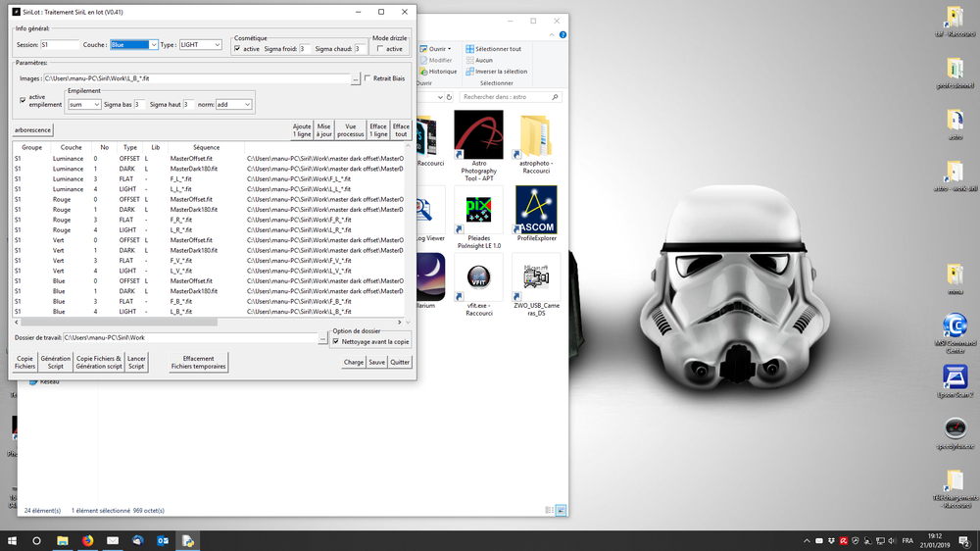
Task: Click the Sigma bas field
Action: point(139,105)
